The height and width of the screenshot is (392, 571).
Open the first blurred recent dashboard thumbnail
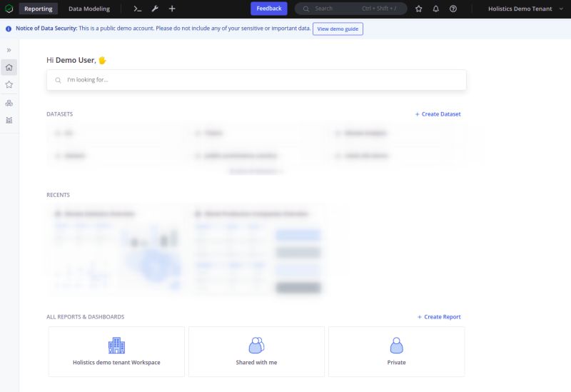pyautogui.click(x=116, y=250)
